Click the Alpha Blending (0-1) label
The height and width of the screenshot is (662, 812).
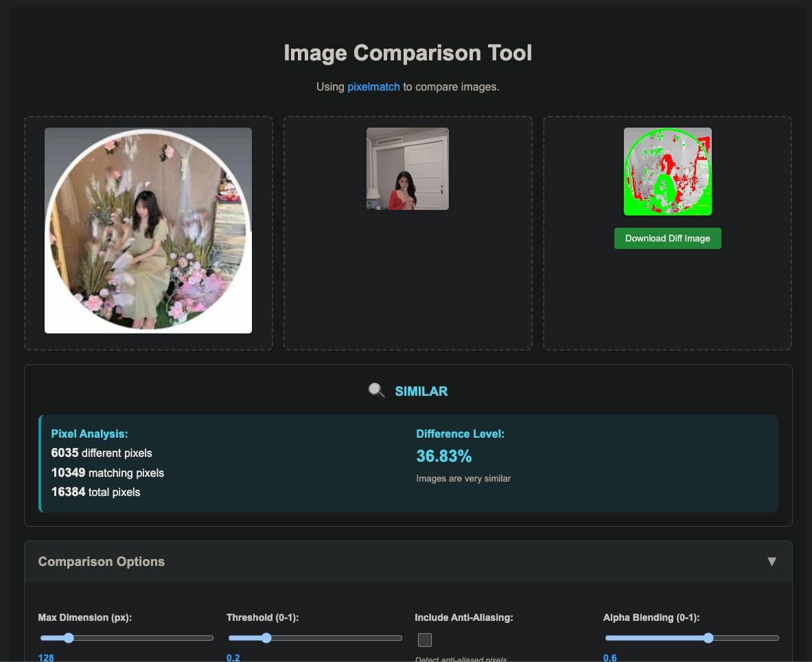click(651, 617)
